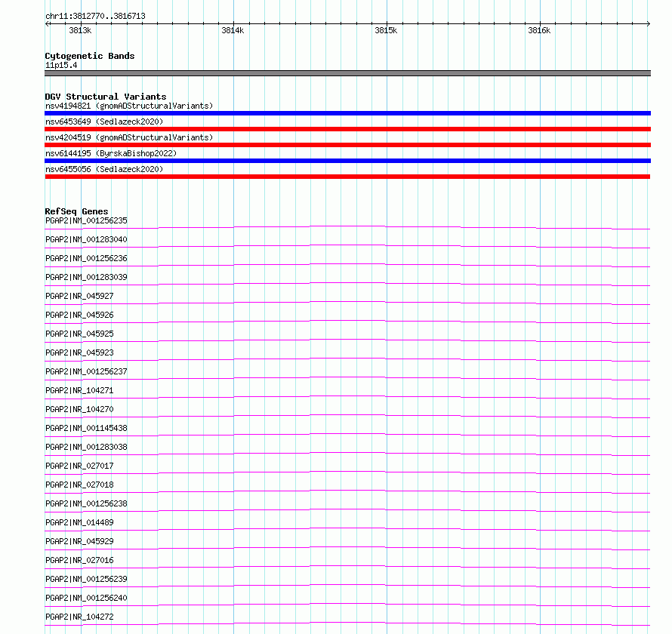Click the 3813k ruler tick label

pyautogui.click(x=80, y=30)
